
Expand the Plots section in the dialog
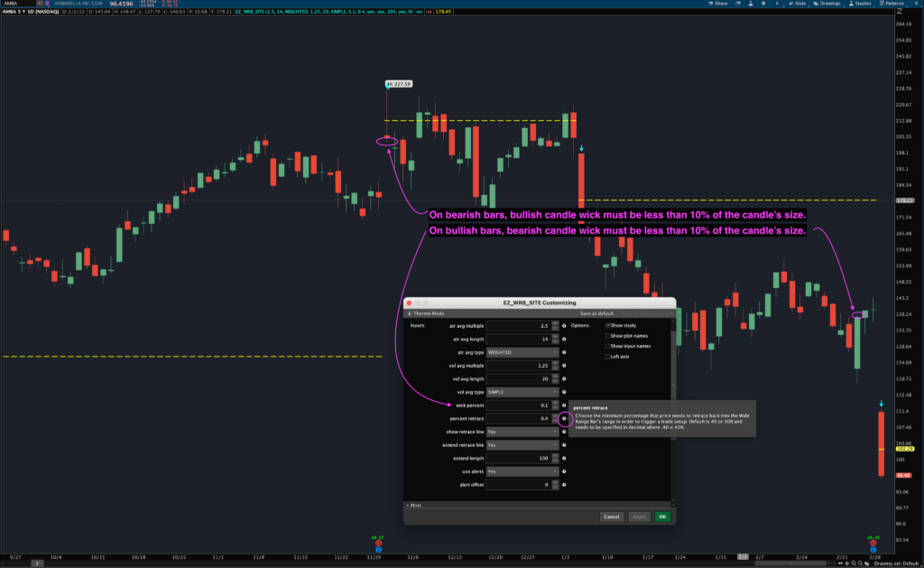[412, 505]
